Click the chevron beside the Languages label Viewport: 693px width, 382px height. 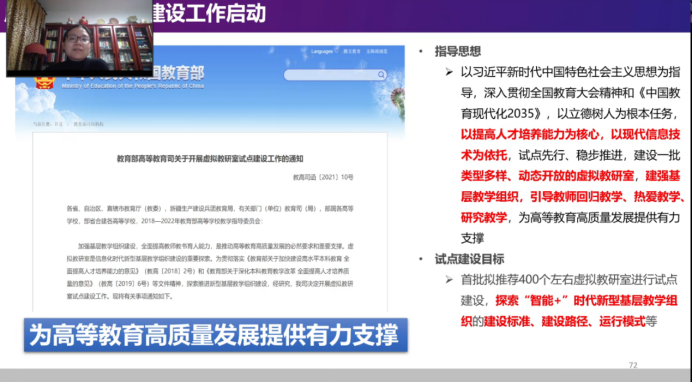(x=336, y=51)
